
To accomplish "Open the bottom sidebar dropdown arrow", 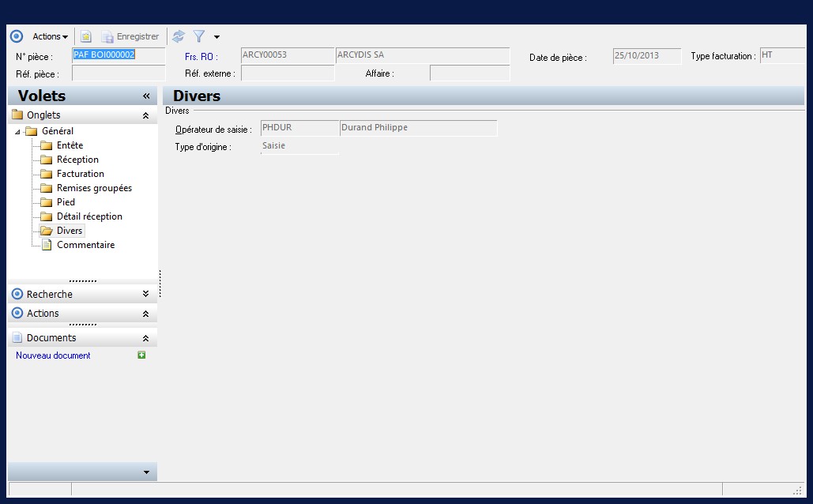I will coord(146,472).
